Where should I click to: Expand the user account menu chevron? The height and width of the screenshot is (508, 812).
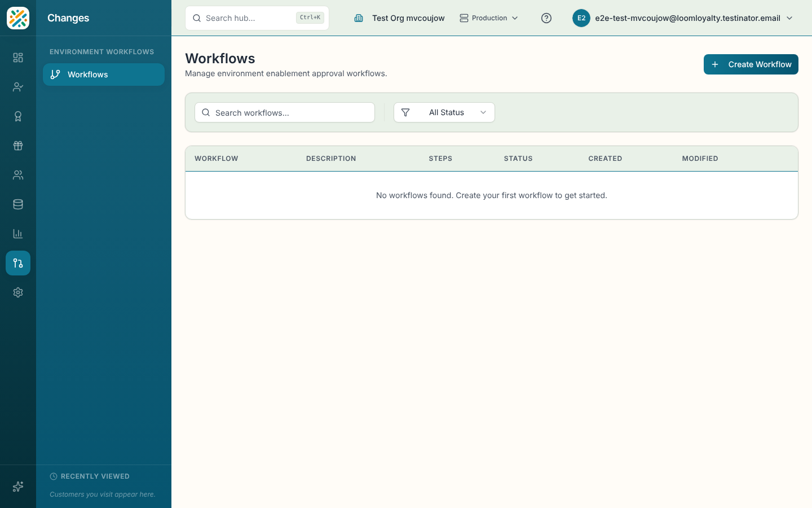click(x=789, y=18)
